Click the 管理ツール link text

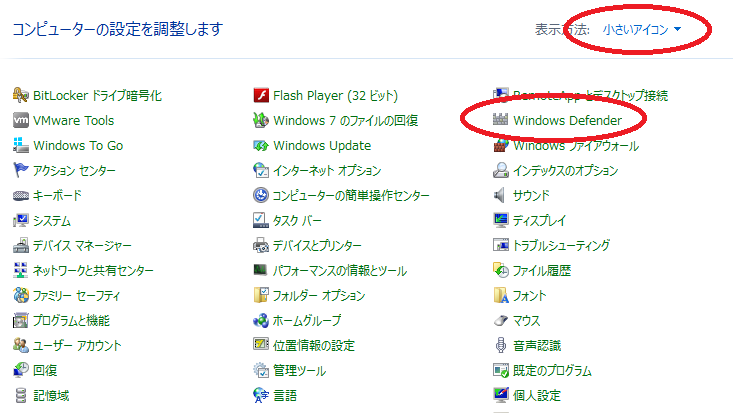point(299,370)
